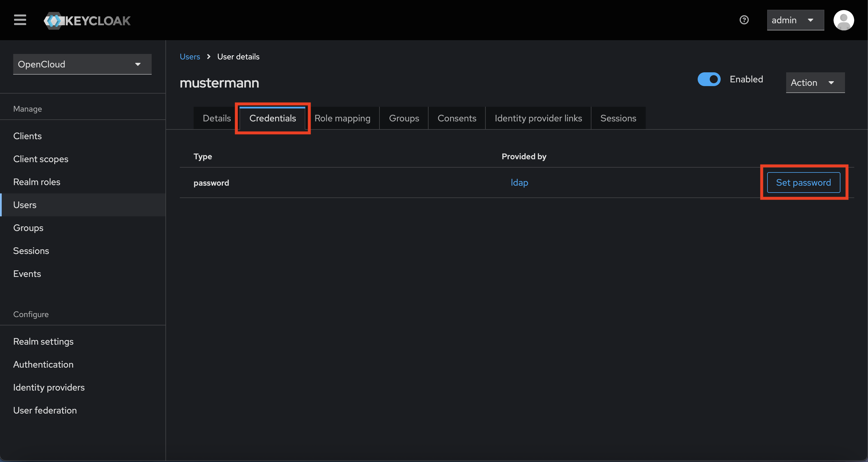
Task: Click the user avatar icon
Action: pyautogui.click(x=843, y=20)
